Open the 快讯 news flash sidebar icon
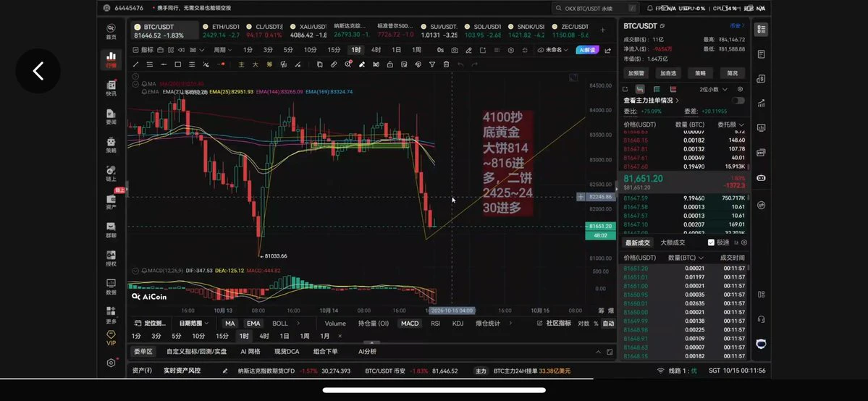The image size is (868, 401). click(111, 88)
